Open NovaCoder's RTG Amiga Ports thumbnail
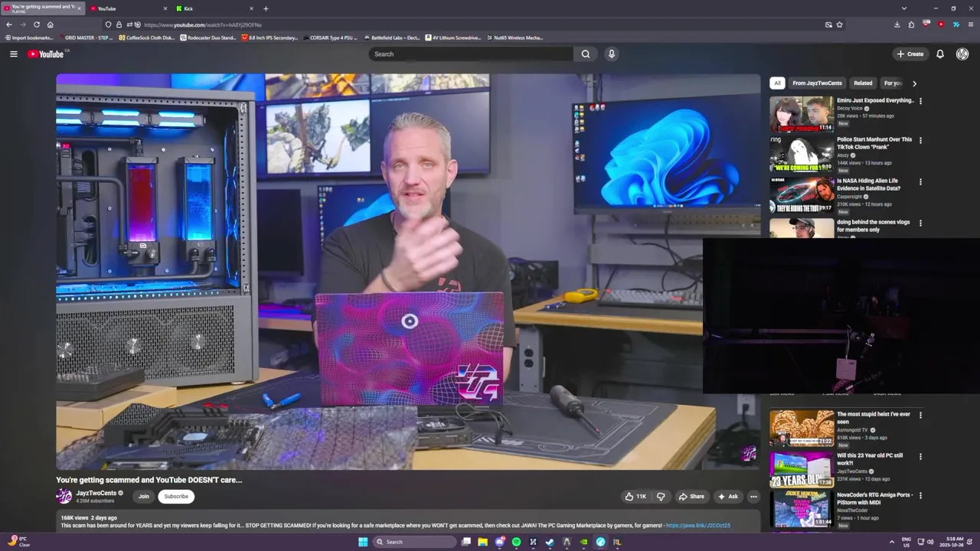 (802, 509)
